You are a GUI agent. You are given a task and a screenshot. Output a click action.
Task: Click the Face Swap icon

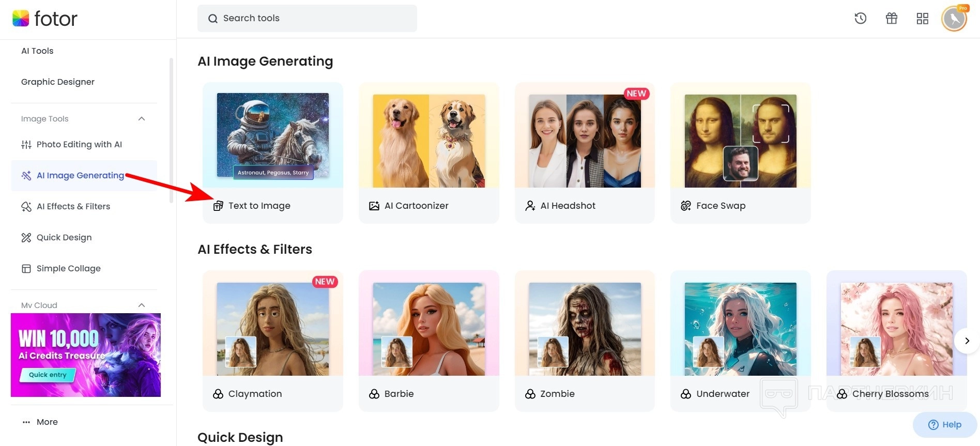click(686, 206)
